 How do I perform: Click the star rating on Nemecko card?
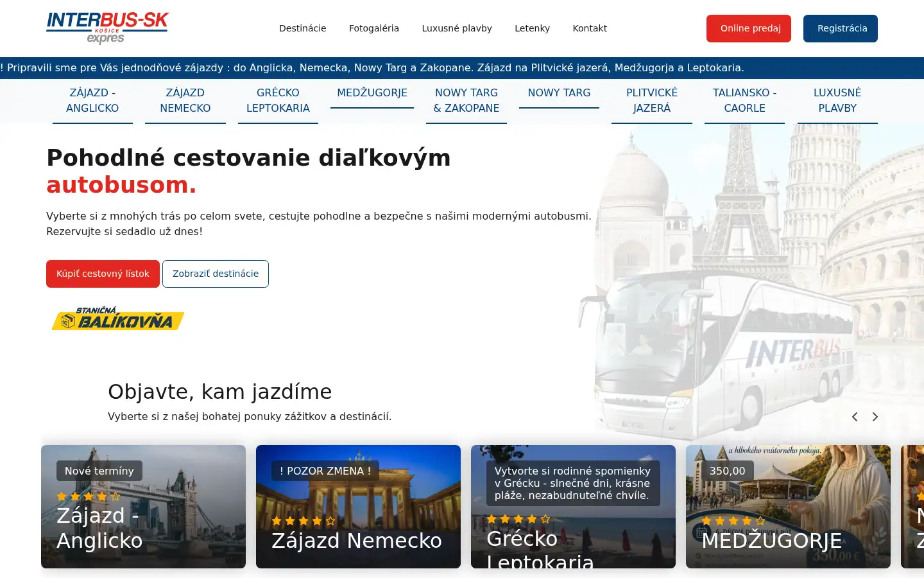coord(304,521)
